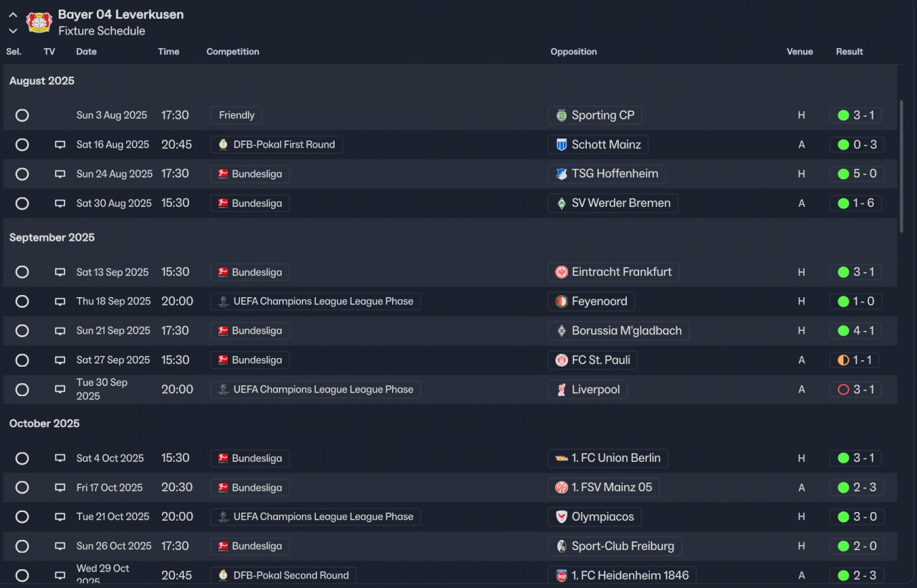Click the TV icon for the Liverpool match
The width and height of the screenshot is (917, 588).
[60, 390]
